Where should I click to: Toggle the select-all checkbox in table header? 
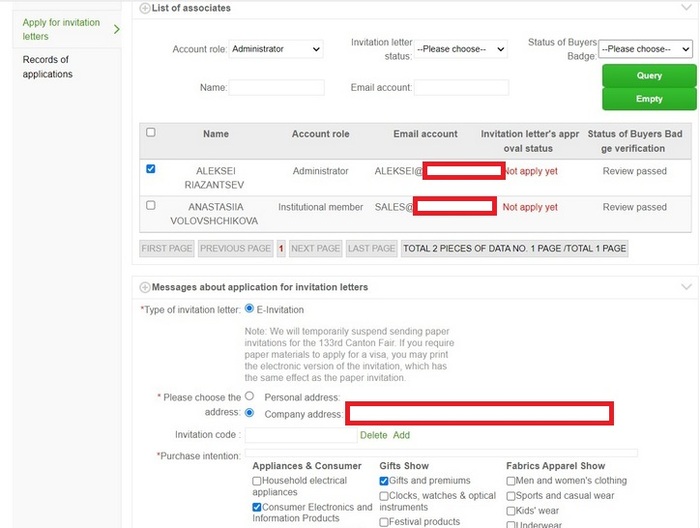tap(151, 132)
